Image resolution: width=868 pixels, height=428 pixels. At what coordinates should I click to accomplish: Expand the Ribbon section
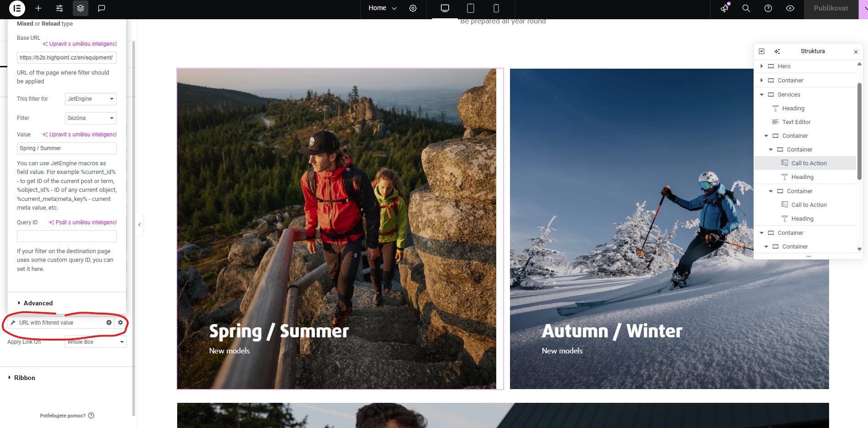pos(22,378)
